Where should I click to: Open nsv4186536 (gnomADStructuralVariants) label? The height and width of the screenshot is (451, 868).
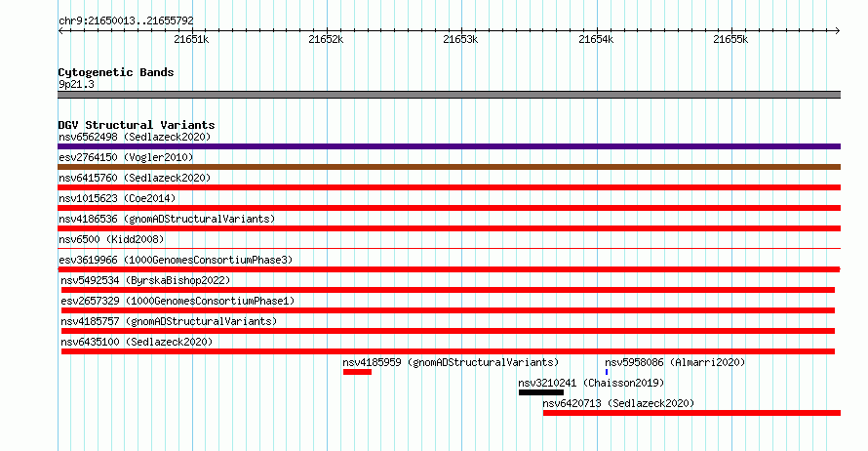coord(167,219)
